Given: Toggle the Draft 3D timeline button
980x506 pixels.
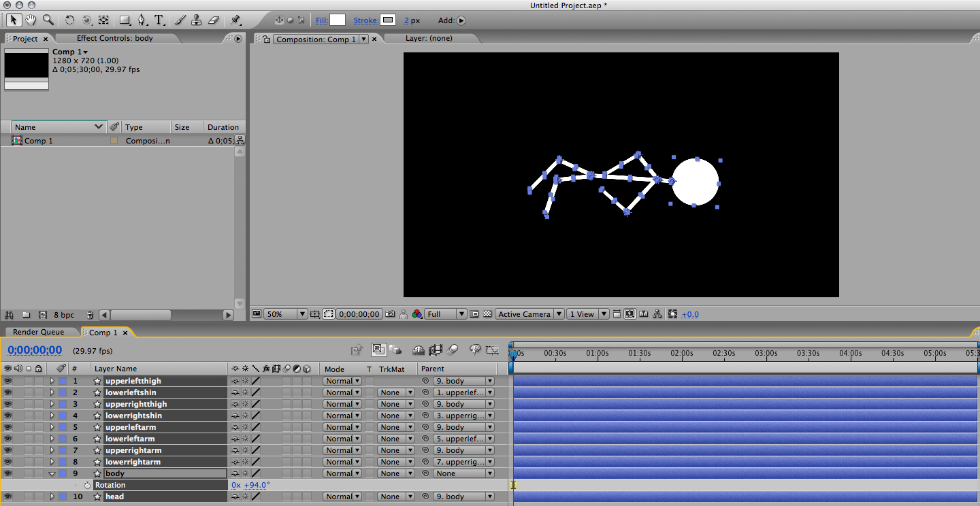Looking at the screenshot, I should (x=395, y=350).
